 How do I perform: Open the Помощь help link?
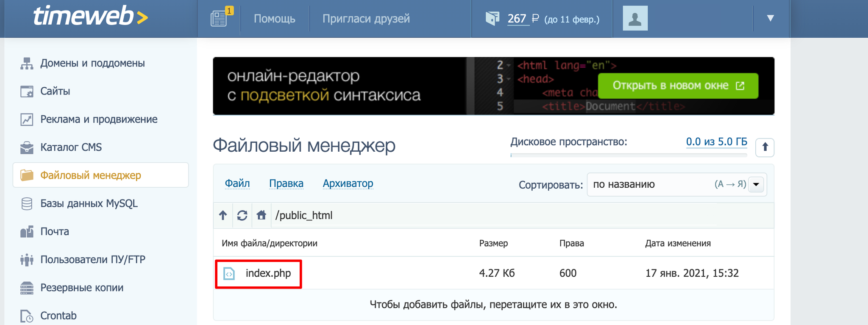274,19
